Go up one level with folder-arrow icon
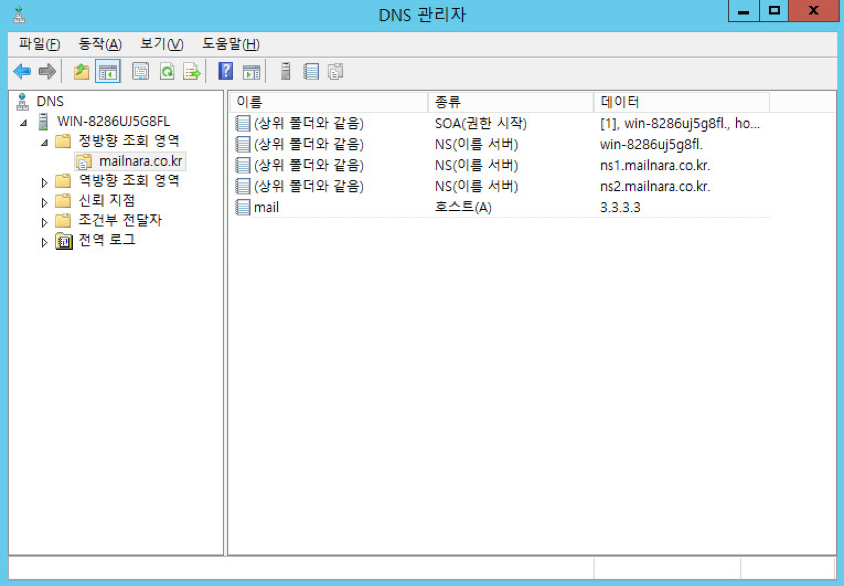This screenshot has width=844, height=586. [81, 71]
